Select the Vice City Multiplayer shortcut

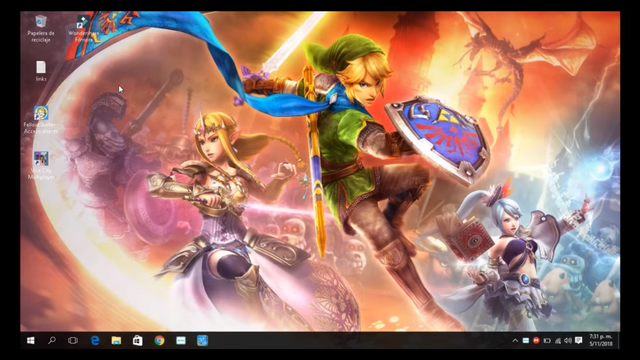(41, 165)
